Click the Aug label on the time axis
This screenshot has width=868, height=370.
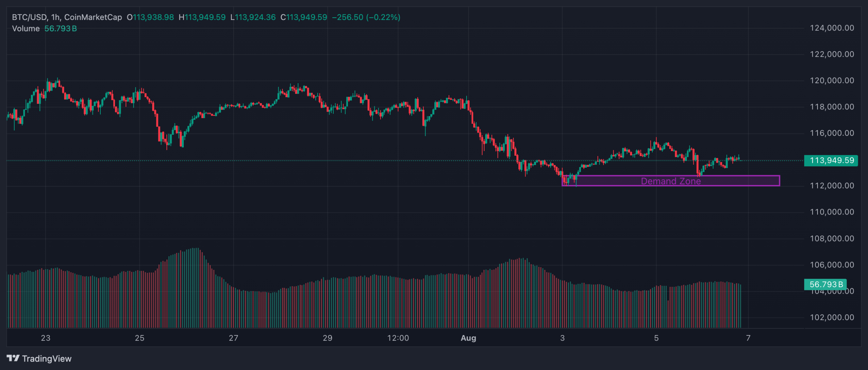[468, 338]
